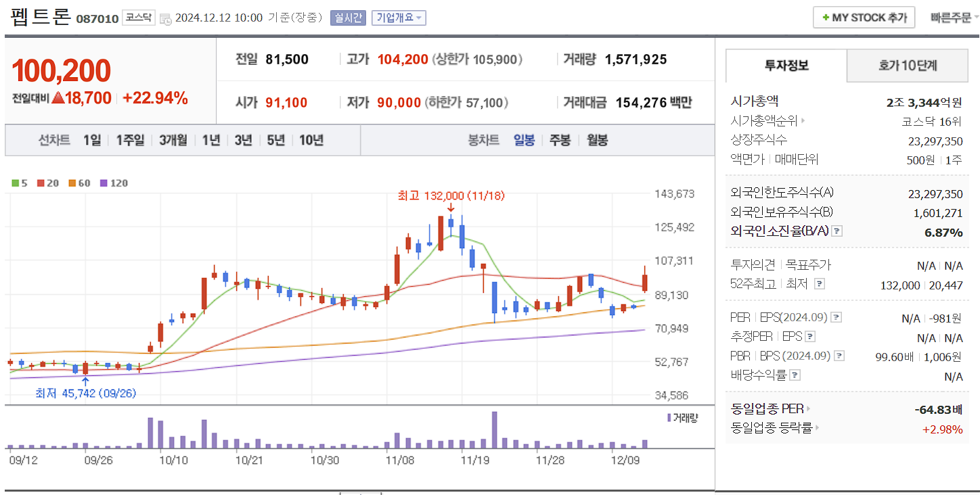The image size is (980, 495).
Task: Open the PBR BPS(2024.09) help icon
Action: [x=838, y=356]
